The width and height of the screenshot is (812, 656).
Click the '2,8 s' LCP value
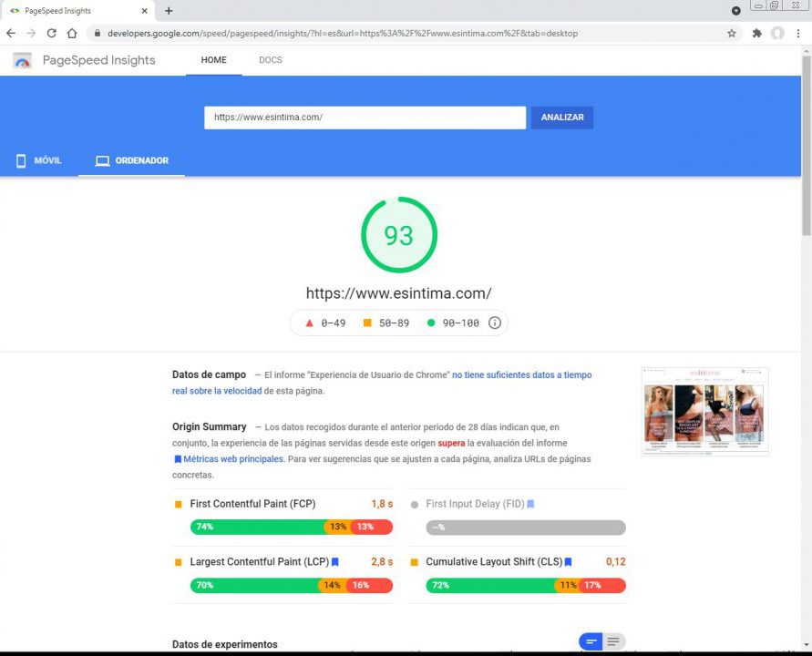click(382, 562)
